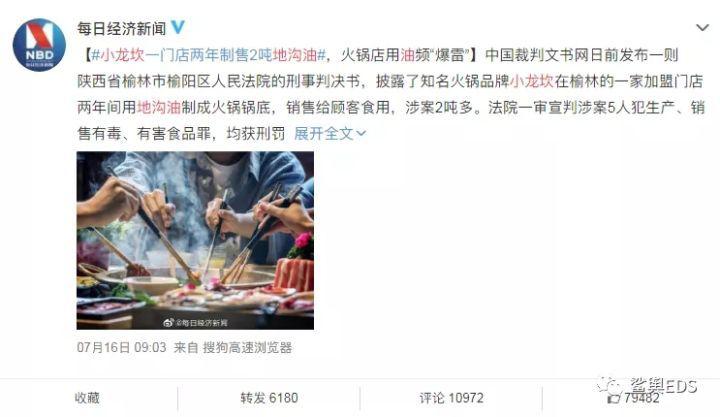The image size is (720, 417).
Task: Click the Weibo logo watermark on photo
Action: click(169, 323)
